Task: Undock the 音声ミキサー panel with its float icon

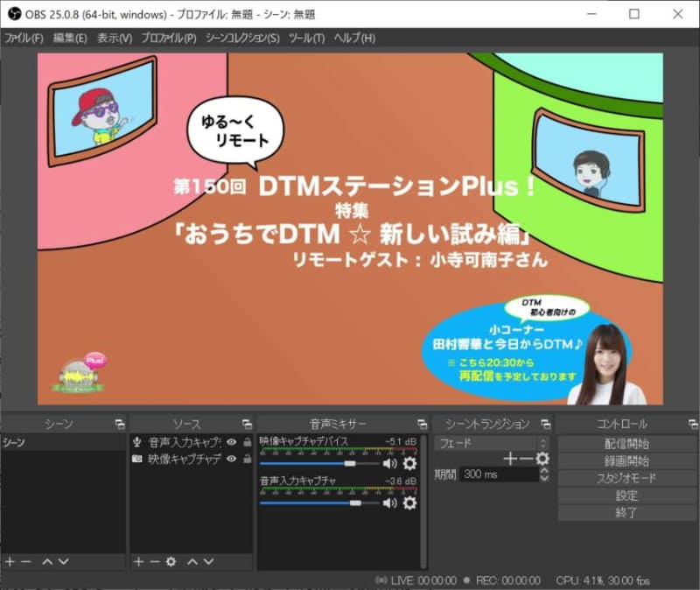Action: coord(423,424)
